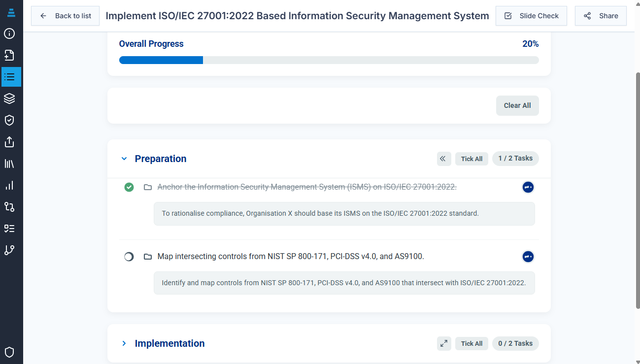Open the checklist tasks sidebar icon
The height and width of the screenshot is (364, 640).
(x=9, y=229)
